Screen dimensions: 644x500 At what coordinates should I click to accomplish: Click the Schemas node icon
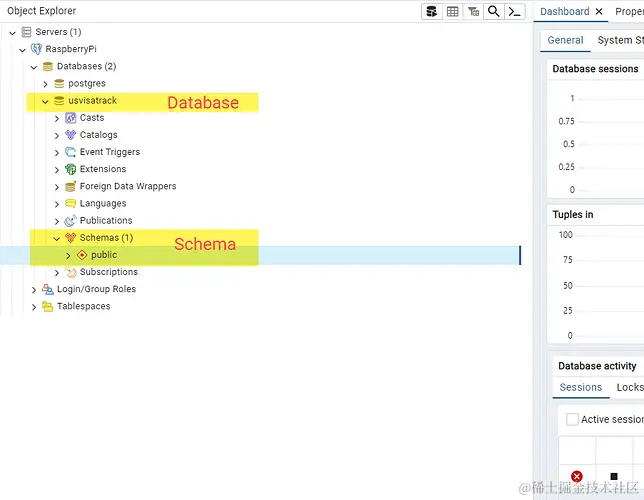(71, 238)
